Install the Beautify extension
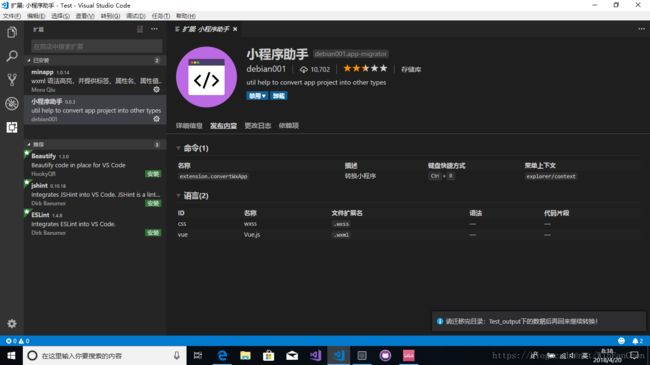This screenshot has width=650, height=365. coord(153,174)
